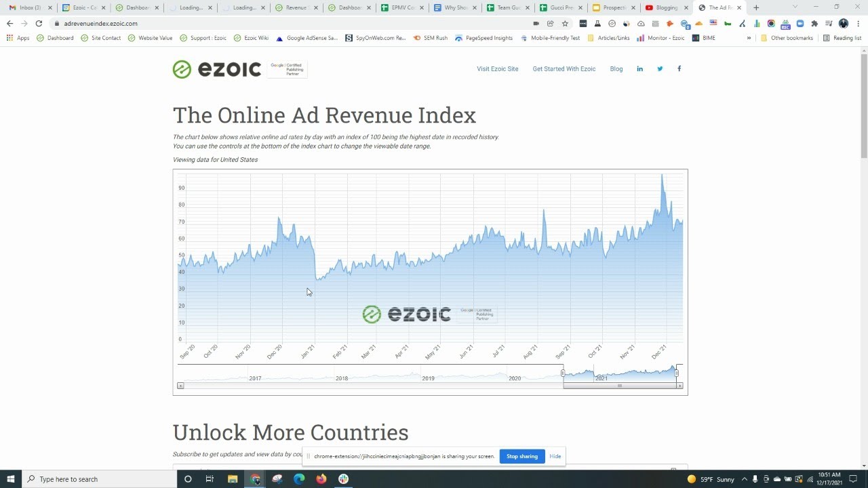Open the share this page icon
This screenshot has height=488, width=868.
coord(550,23)
